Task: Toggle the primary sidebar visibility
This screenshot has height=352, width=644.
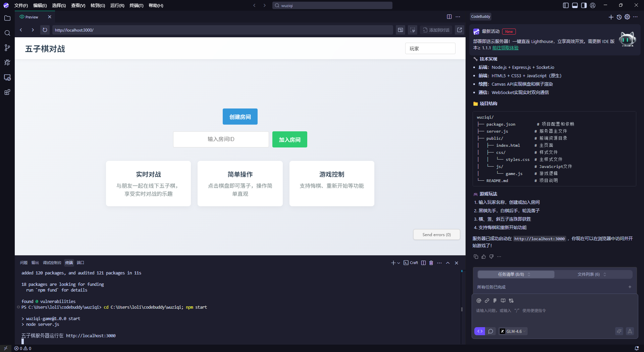Action: click(566, 5)
